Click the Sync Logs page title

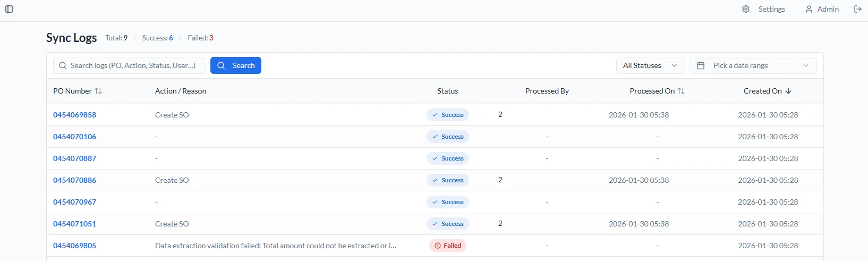pyautogui.click(x=72, y=38)
